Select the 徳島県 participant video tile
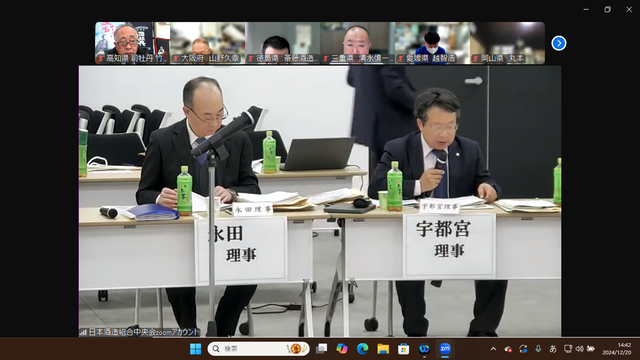This screenshot has width=640, height=360. pyautogui.click(x=282, y=43)
